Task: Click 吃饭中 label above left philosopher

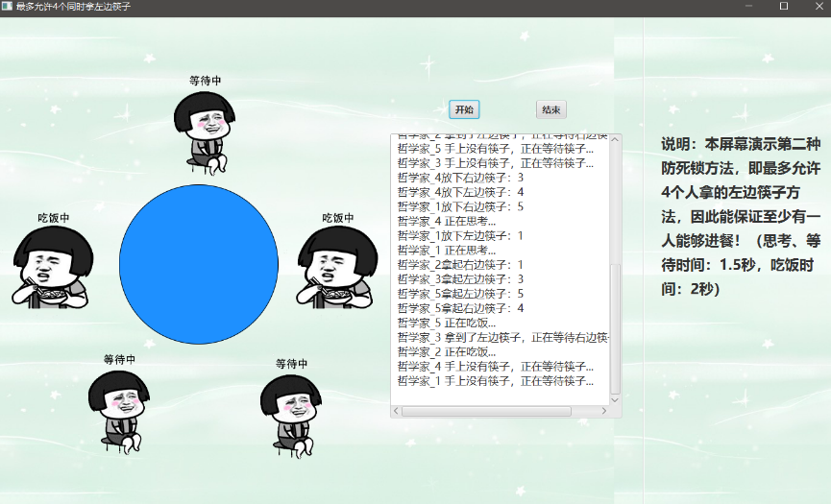Action: 54,218
